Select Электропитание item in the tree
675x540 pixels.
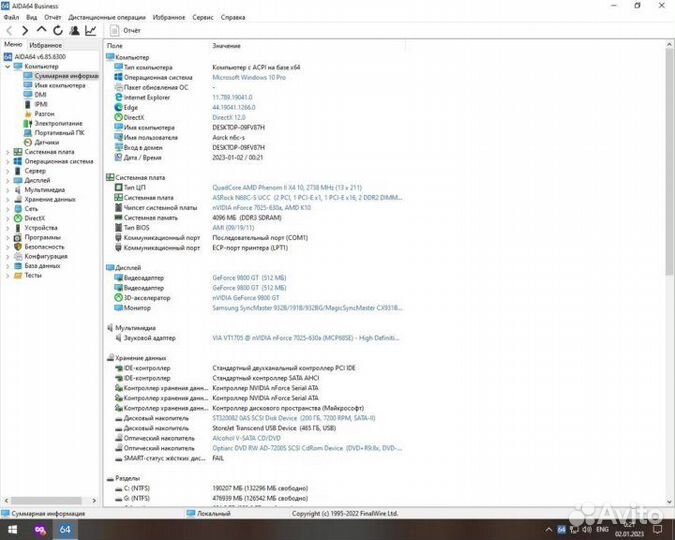tap(58, 123)
